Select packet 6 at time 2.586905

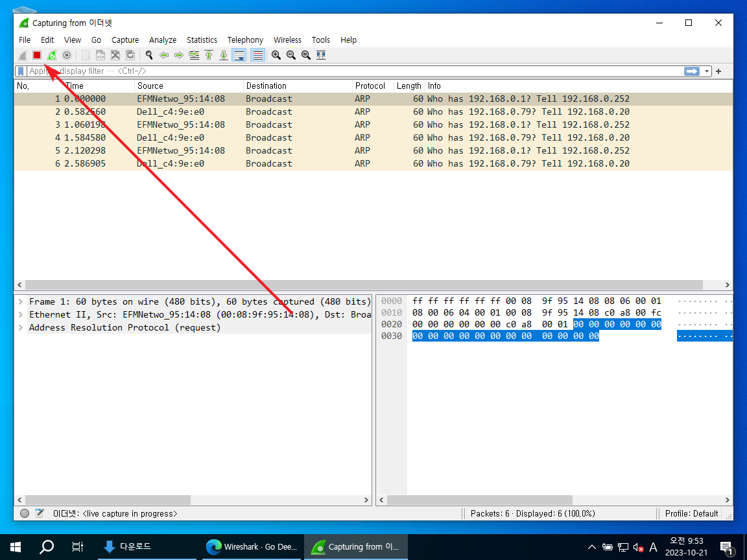tap(373, 163)
